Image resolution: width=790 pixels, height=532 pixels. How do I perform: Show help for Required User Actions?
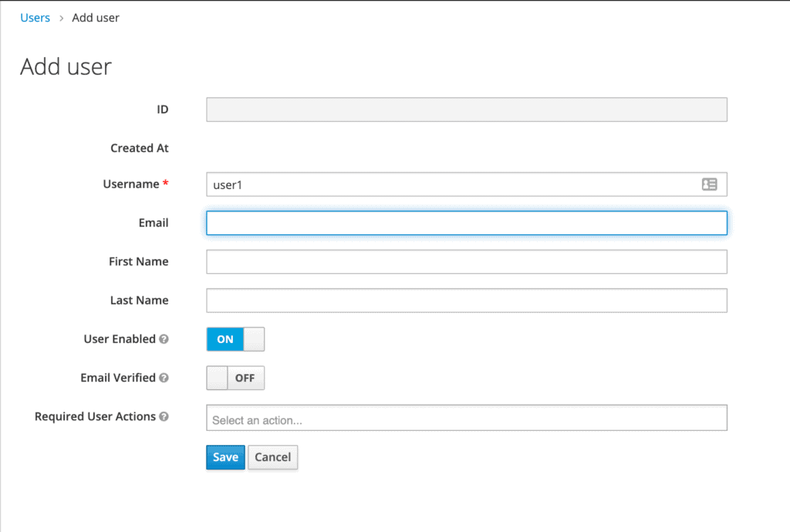click(x=164, y=417)
